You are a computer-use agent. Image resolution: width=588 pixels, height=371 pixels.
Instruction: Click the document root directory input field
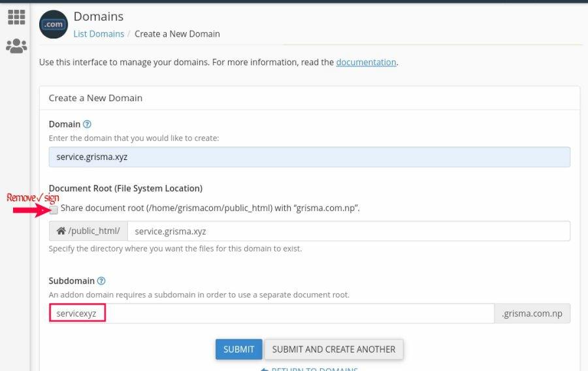pos(349,231)
